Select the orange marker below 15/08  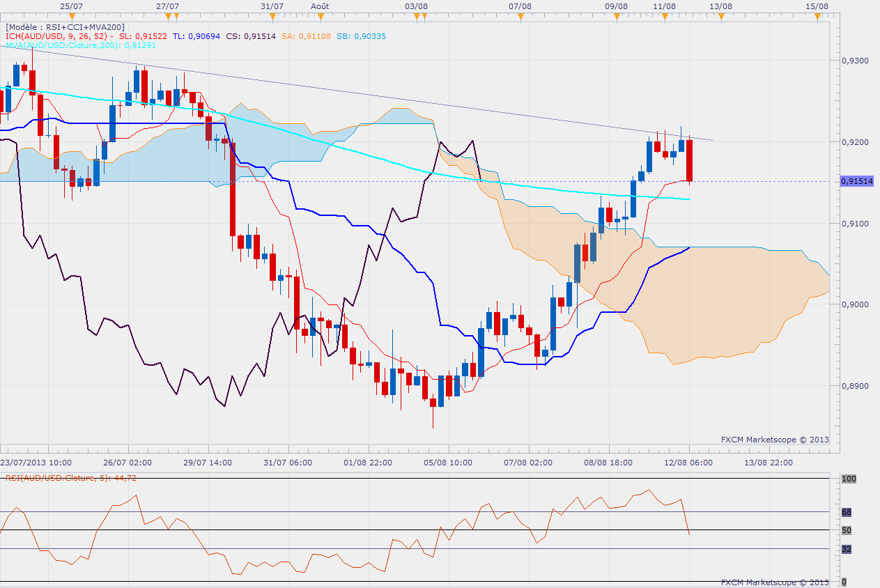point(817,17)
